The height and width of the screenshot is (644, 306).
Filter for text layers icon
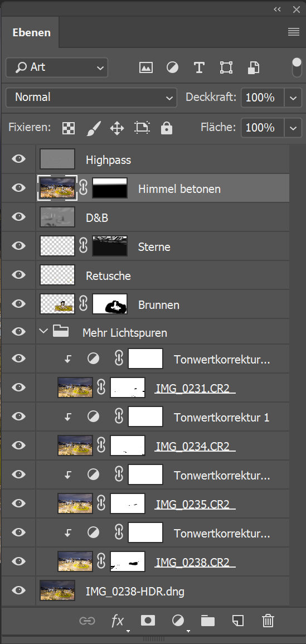199,68
